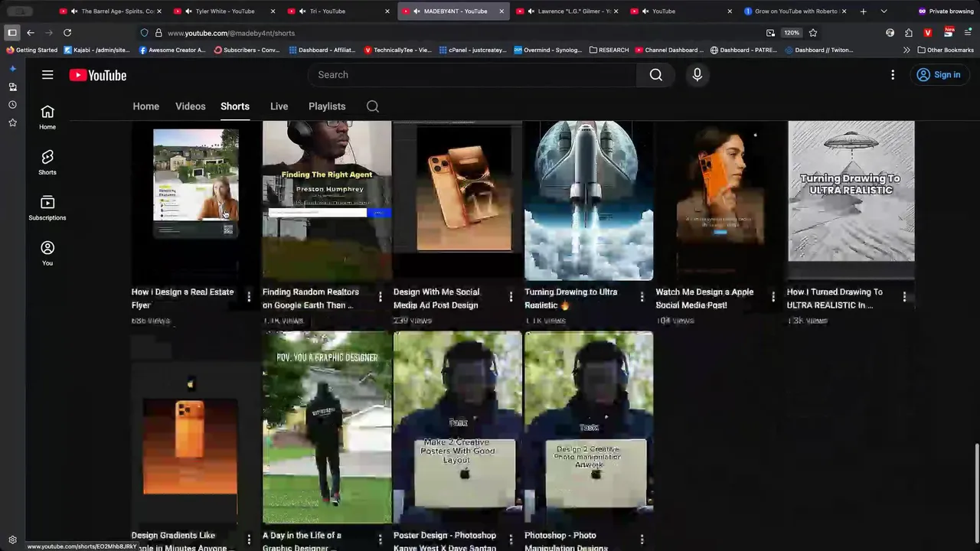Click the red V extension icon

click(928, 33)
